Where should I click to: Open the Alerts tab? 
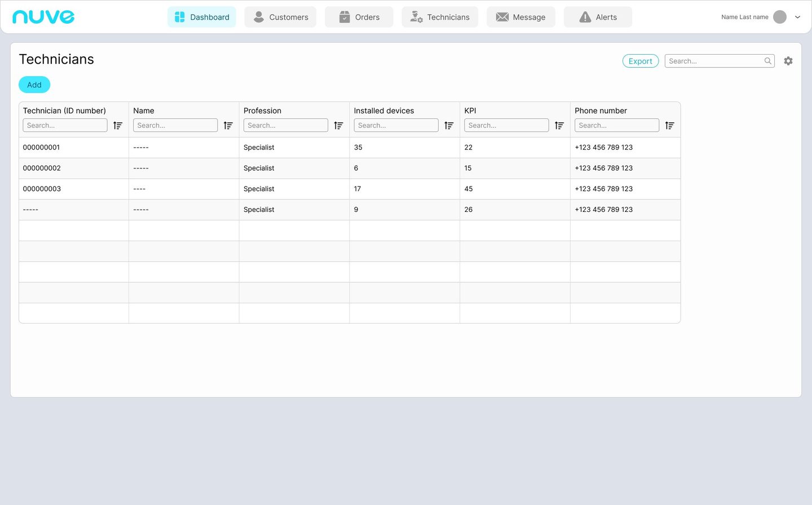pyautogui.click(x=598, y=17)
